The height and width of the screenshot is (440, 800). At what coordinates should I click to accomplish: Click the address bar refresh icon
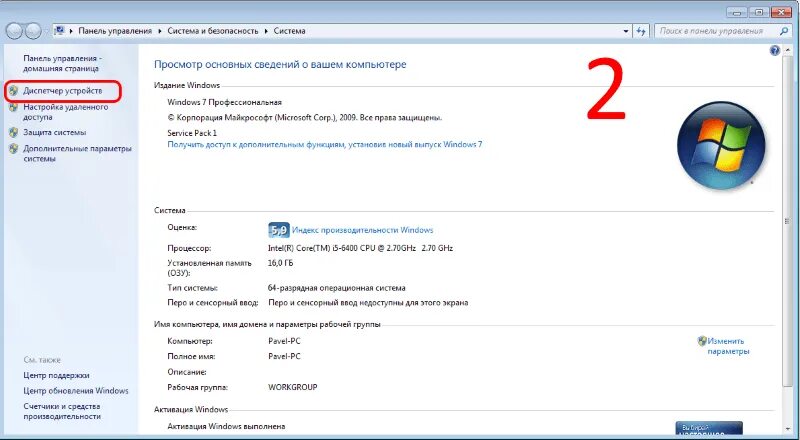tap(641, 31)
